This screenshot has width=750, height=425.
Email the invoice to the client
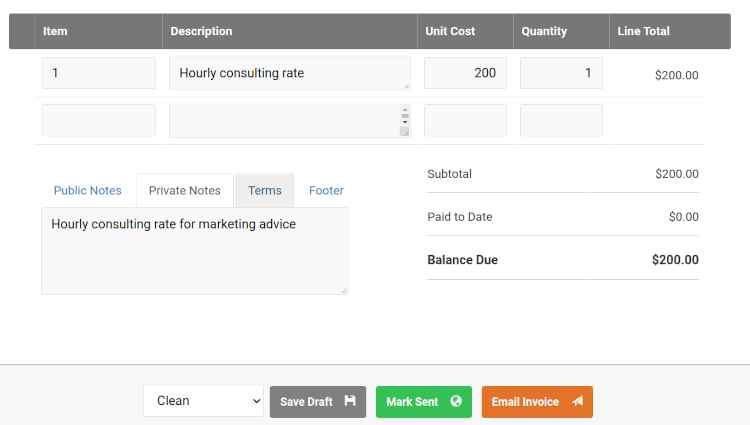pos(537,402)
